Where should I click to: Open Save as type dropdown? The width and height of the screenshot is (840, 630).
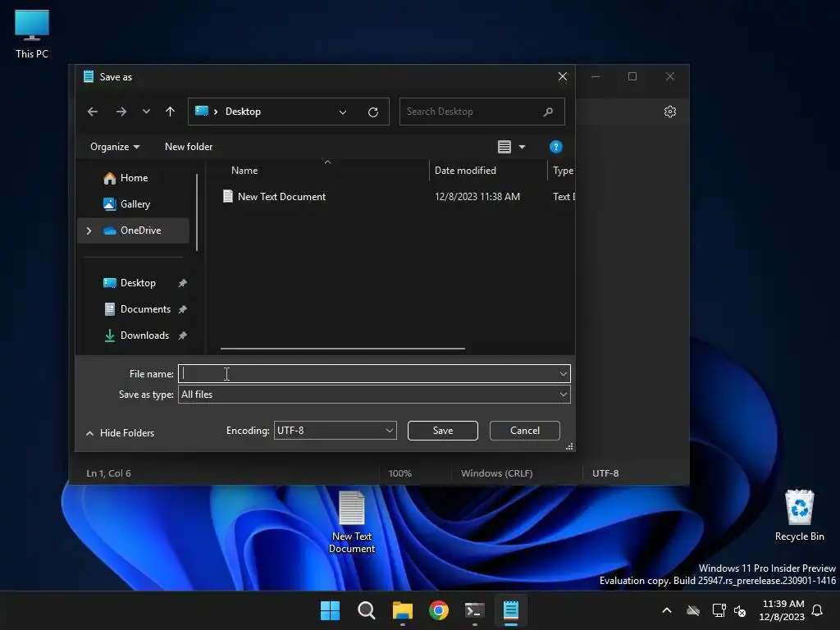point(374,395)
